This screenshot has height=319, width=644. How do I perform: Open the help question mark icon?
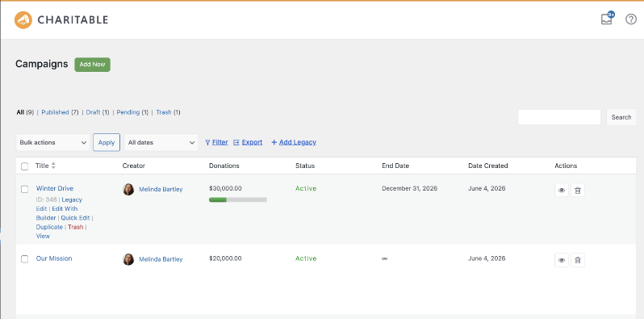(631, 19)
